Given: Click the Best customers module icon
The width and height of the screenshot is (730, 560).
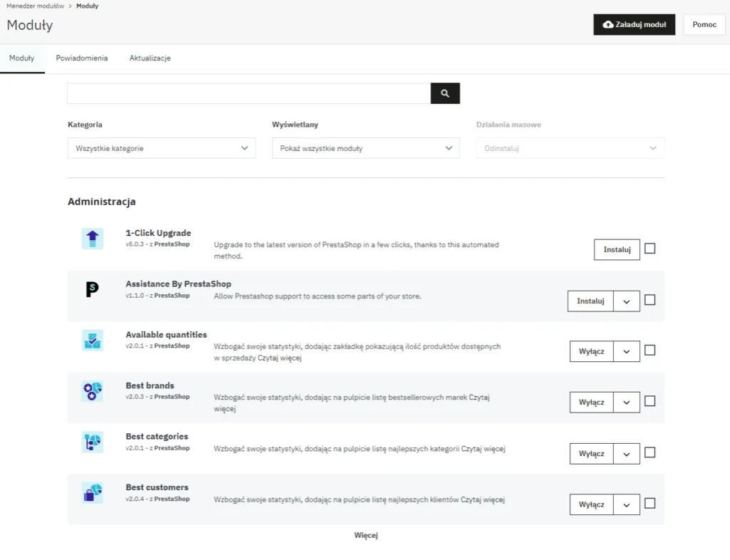Looking at the screenshot, I should click(92, 492).
